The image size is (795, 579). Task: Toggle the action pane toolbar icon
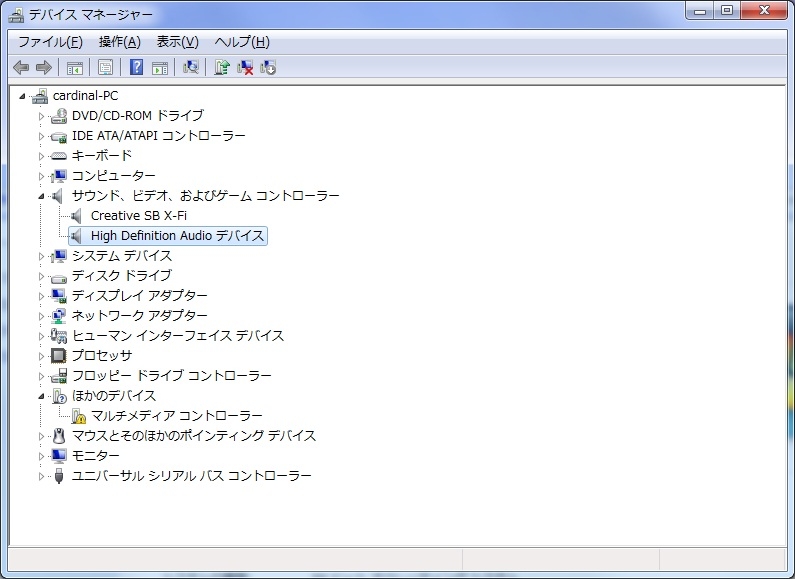(x=160, y=67)
